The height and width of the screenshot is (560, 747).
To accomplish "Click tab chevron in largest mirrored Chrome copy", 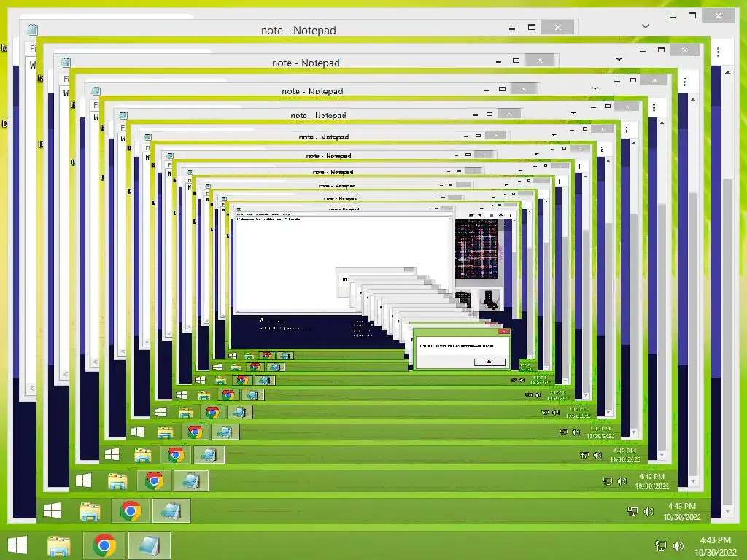I will [x=619, y=60].
